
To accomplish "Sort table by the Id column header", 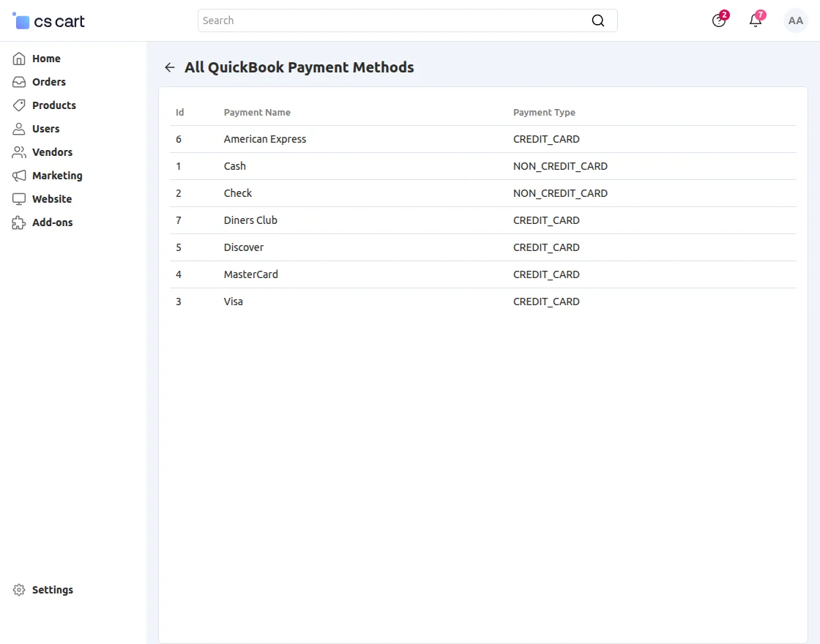I will [x=179, y=112].
